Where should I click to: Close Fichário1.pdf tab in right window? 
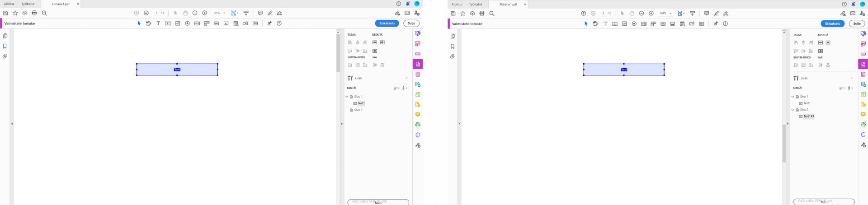[525, 4]
